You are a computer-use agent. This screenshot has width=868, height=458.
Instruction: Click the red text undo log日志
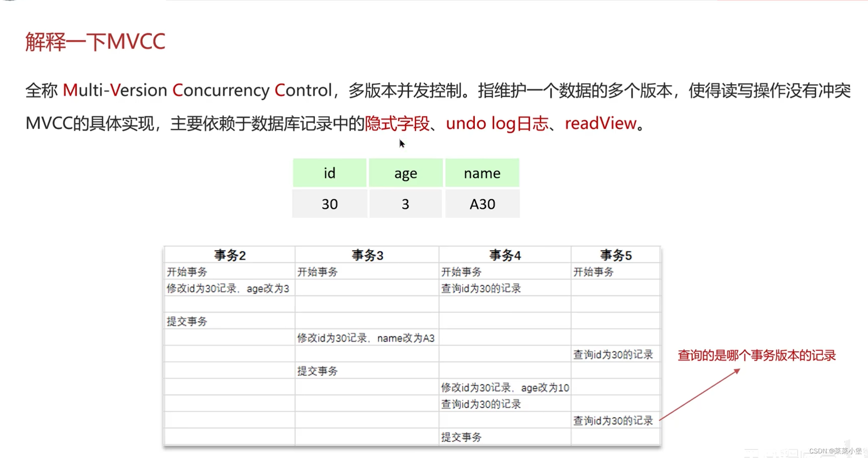[x=497, y=123]
